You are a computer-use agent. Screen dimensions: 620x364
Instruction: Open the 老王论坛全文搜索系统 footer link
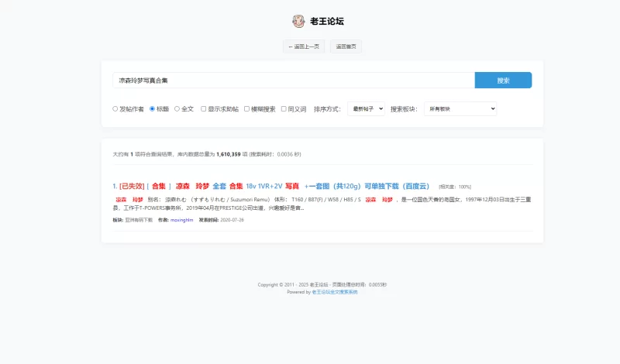(x=335, y=292)
